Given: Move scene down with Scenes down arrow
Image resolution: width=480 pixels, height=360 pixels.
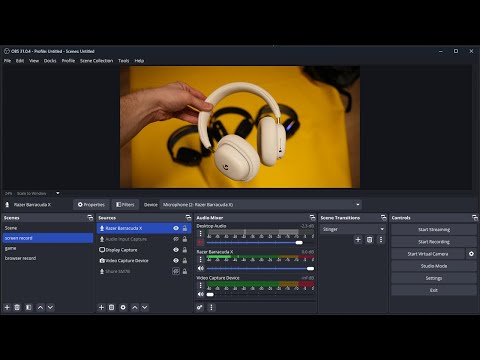Looking at the screenshot, I should pos(50,307).
